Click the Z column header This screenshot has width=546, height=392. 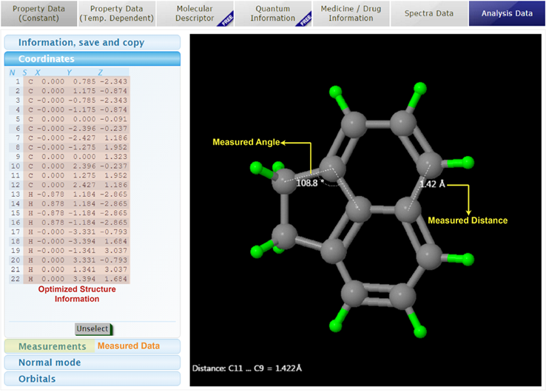(x=101, y=72)
